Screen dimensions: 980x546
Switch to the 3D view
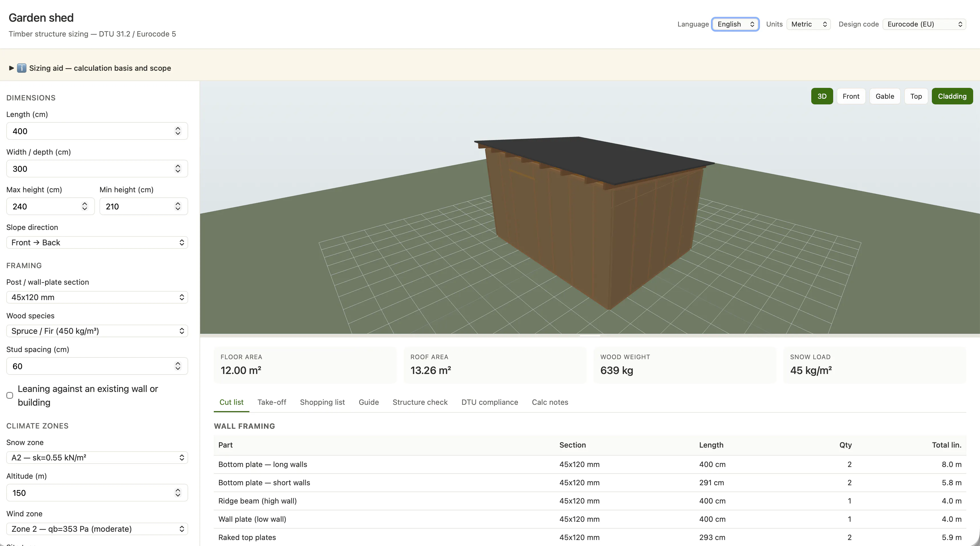(x=822, y=96)
